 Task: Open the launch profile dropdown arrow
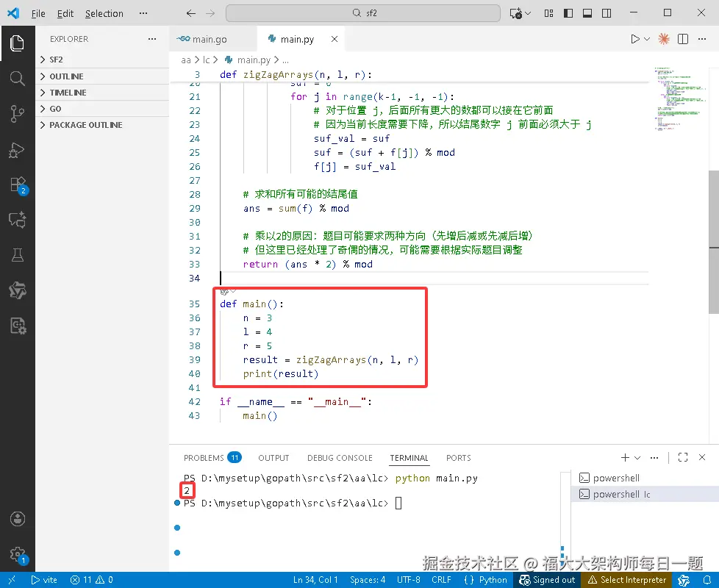[x=637, y=457]
